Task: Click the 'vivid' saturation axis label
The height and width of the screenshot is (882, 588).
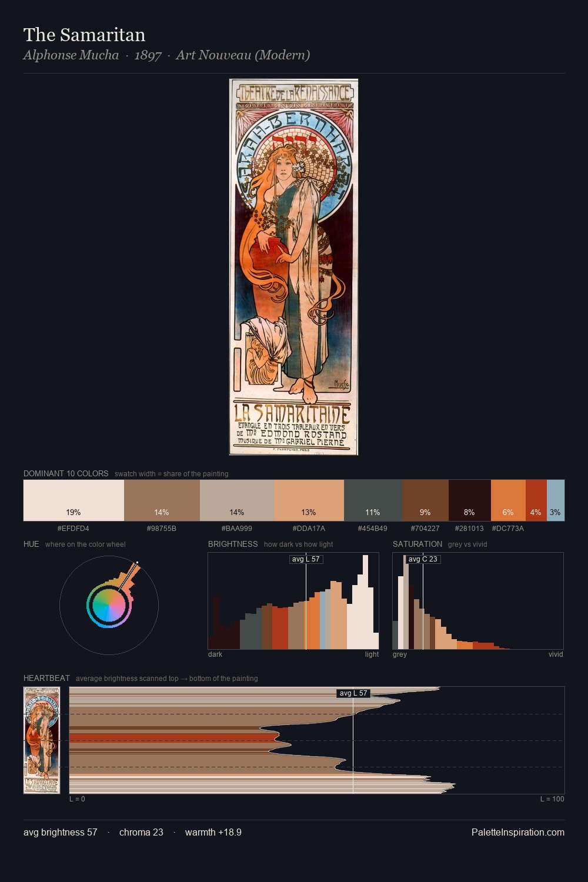Action: (556, 654)
